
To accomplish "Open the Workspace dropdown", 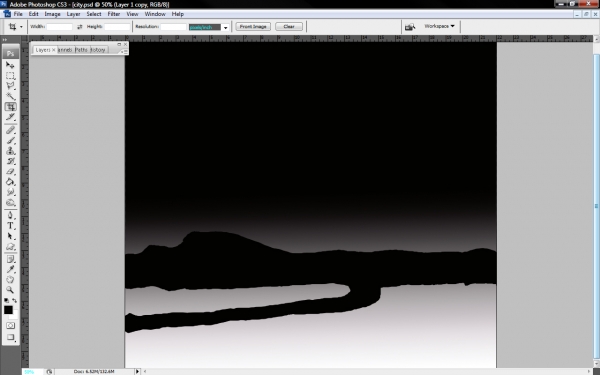I will (439, 26).
